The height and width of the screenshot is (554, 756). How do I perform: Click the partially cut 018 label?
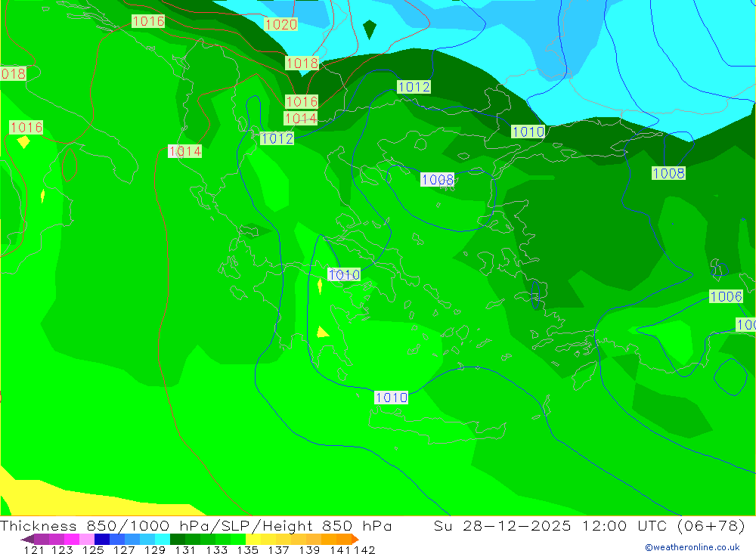point(13,74)
